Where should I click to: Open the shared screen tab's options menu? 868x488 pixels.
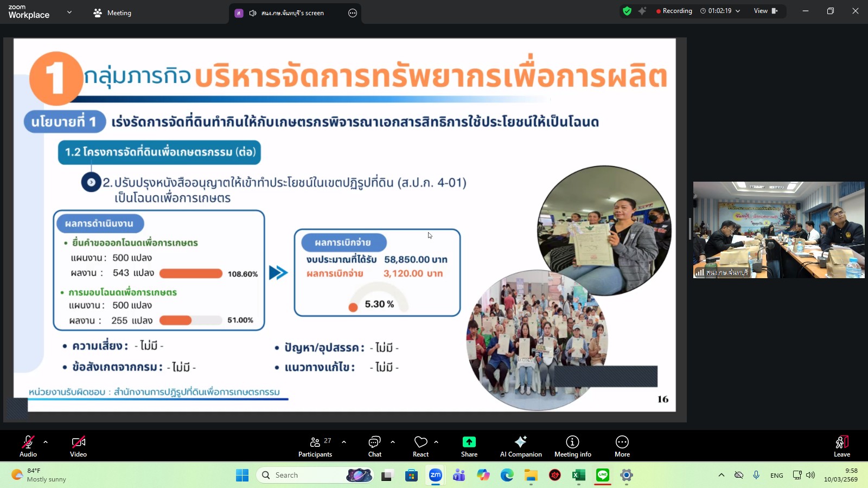tap(353, 12)
